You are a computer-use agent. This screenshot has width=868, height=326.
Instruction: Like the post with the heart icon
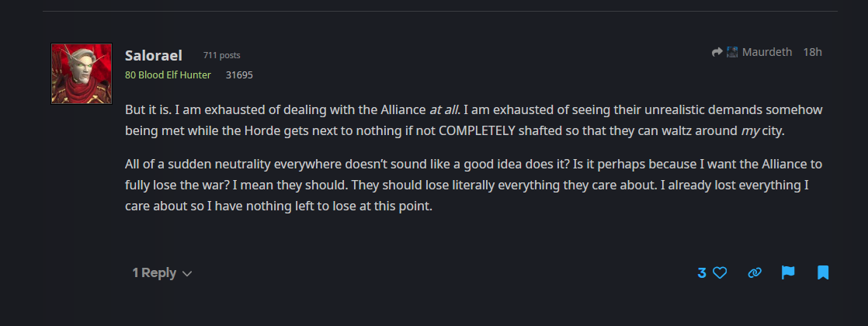pyautogui.click(x=719, y=272)
